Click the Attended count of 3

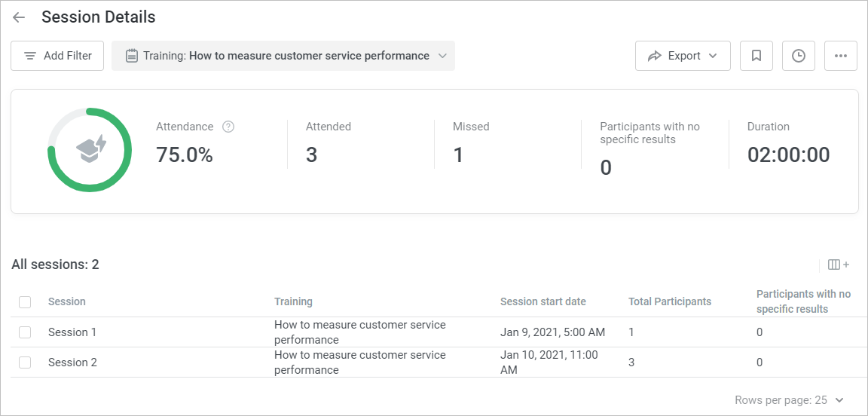[x=312, y=155]
